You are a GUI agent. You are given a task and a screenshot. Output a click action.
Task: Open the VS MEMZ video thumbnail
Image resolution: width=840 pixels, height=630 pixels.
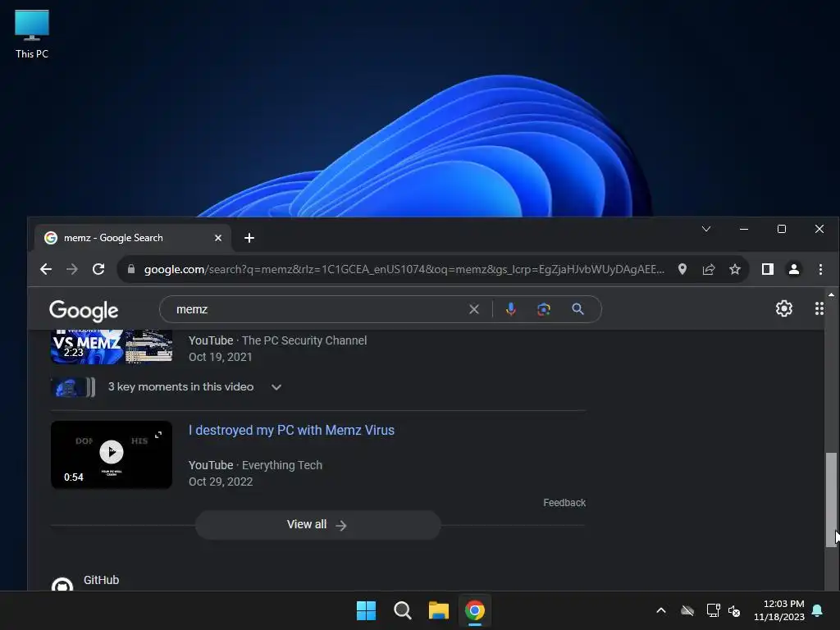point(112,347)
